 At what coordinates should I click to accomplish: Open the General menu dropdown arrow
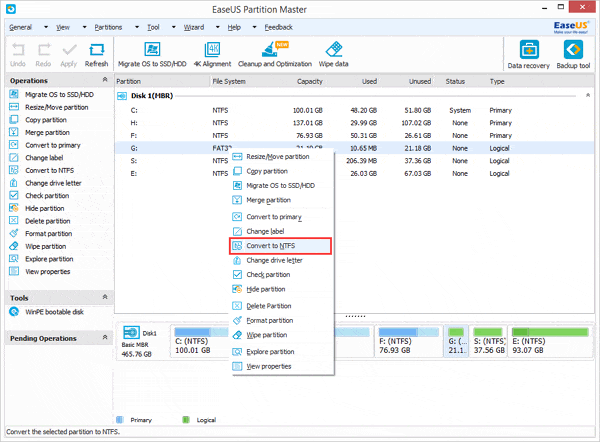pyautogui.click(x=46, y=27)
